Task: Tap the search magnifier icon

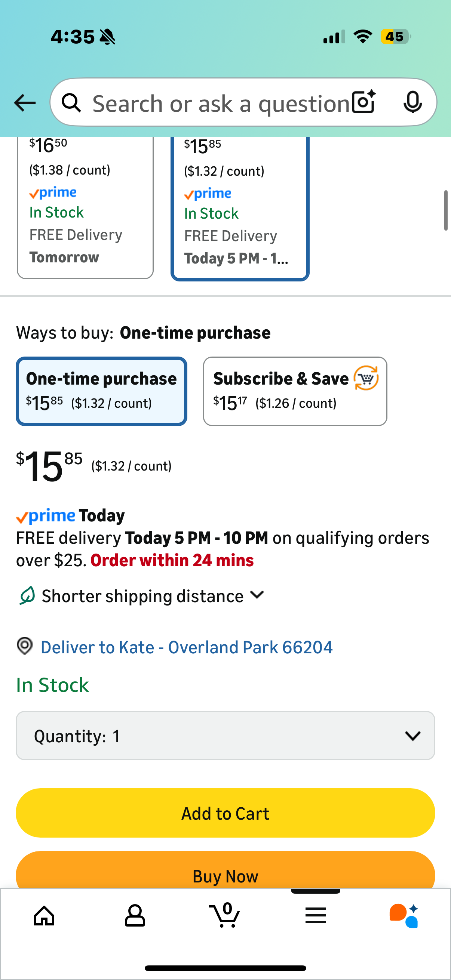Action: tap(71, 103)
